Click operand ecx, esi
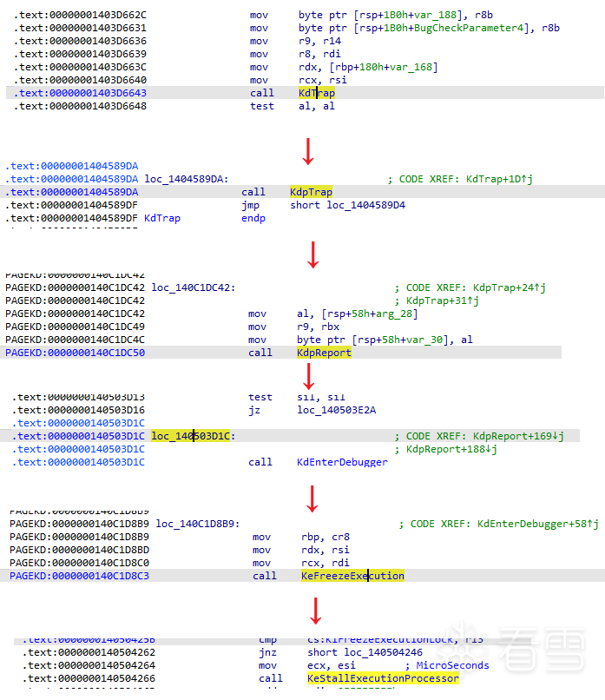Viewport: 605px width, 700px height. pos(332,665)
